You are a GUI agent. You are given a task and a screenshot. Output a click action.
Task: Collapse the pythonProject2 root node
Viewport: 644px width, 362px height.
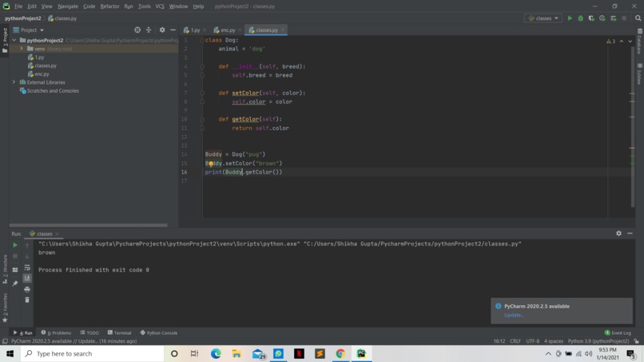coord(14,40)
